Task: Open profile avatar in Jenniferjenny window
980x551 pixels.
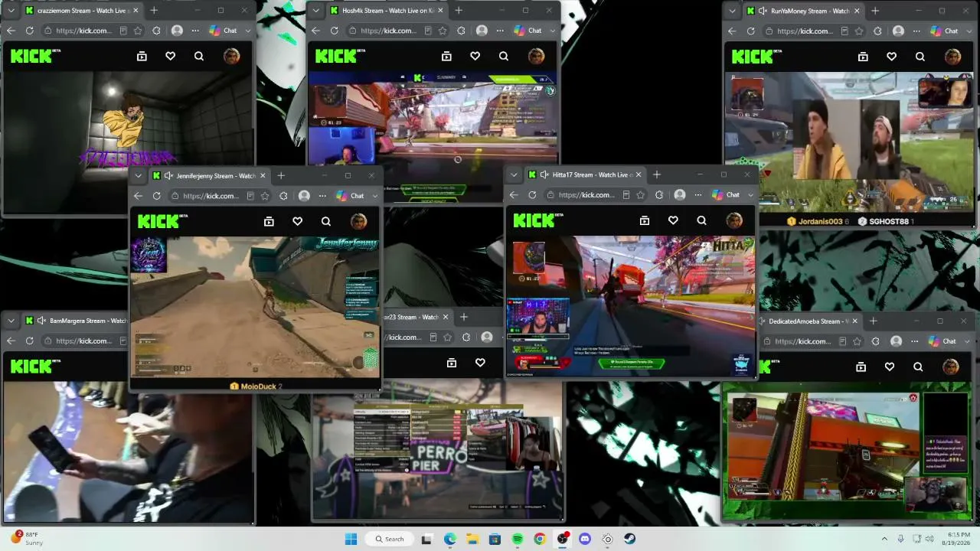Action: click(358, 221)
